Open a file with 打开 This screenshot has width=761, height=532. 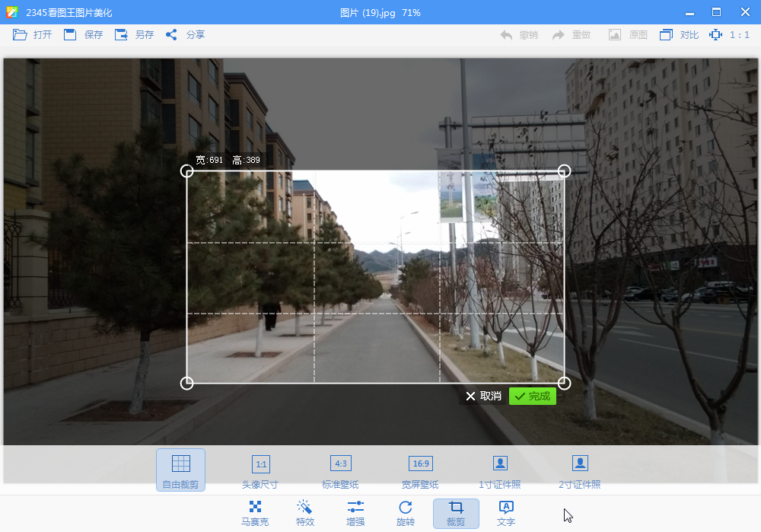pyautogui.click(x=33, y=35)
